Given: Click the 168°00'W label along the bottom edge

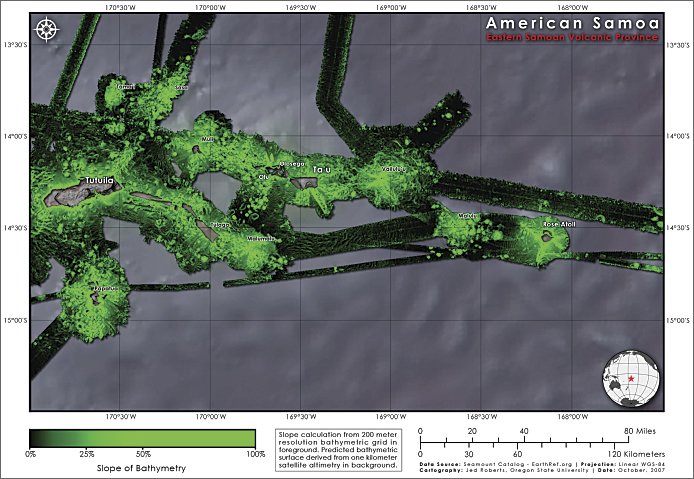Looking at the screenshot, I should (573, 417).
